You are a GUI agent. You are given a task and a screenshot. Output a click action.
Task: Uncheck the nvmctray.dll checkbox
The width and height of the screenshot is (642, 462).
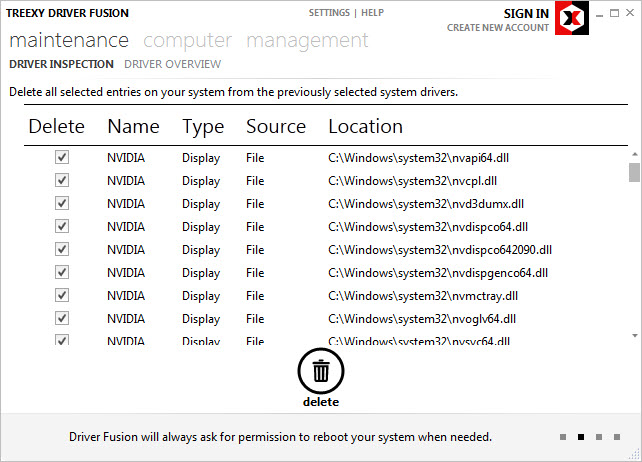[x=62, y=295]
